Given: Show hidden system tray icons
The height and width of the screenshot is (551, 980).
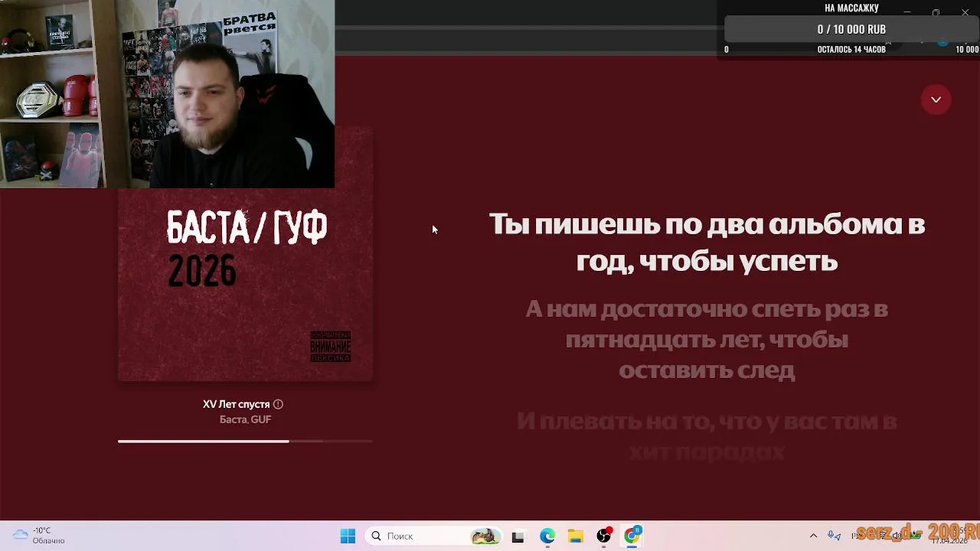Looking at the screenshot, I should tap(813, 536).
